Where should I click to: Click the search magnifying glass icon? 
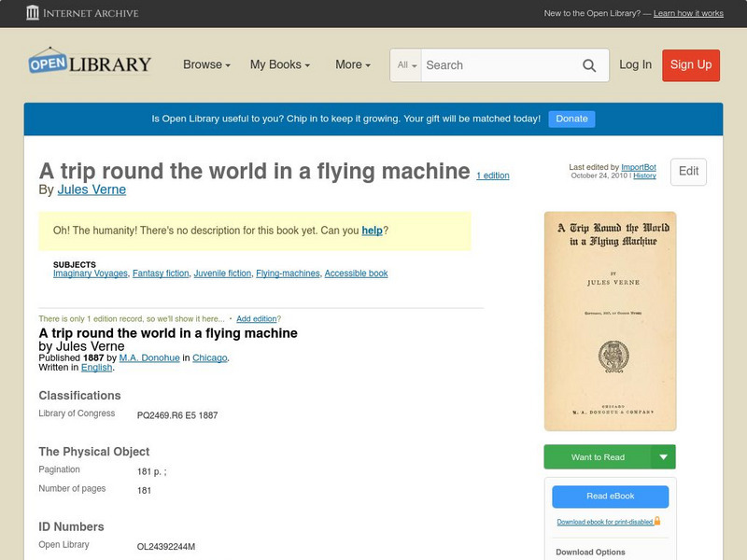589,65
